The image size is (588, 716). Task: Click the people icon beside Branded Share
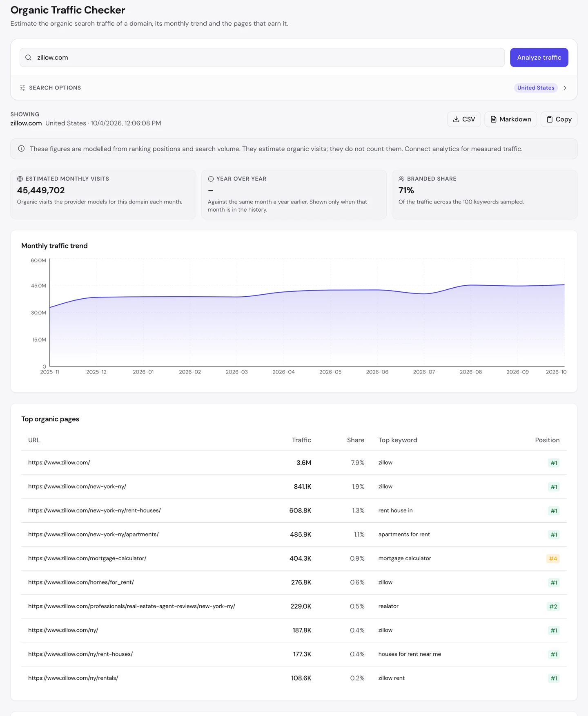click(x=401, y=179)
